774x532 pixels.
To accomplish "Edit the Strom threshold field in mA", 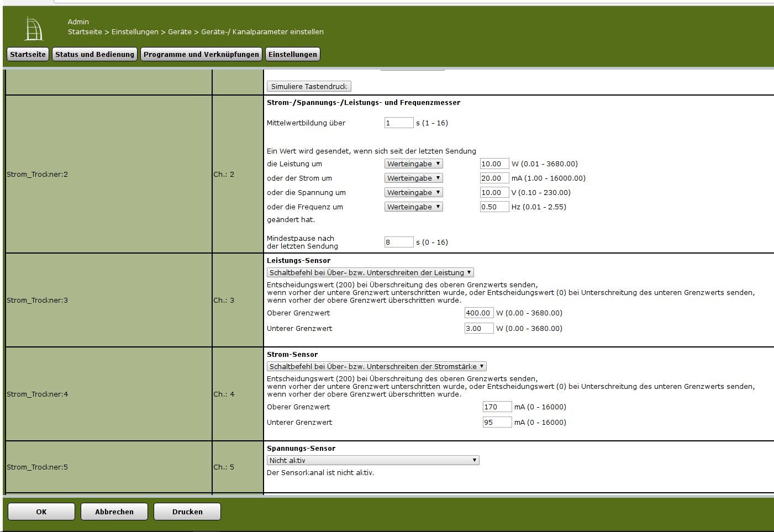I will click(494, 178).
